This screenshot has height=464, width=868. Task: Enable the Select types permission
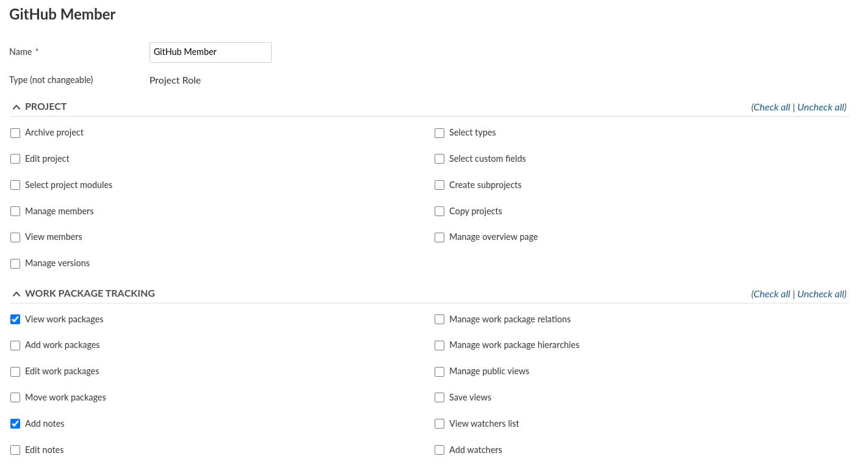pos(439,133)
